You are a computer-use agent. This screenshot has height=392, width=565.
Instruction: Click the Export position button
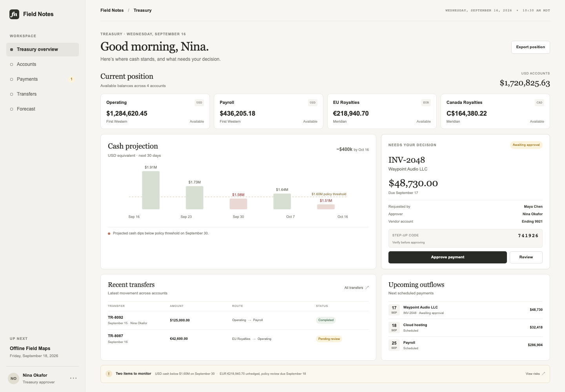click(530, 47)
